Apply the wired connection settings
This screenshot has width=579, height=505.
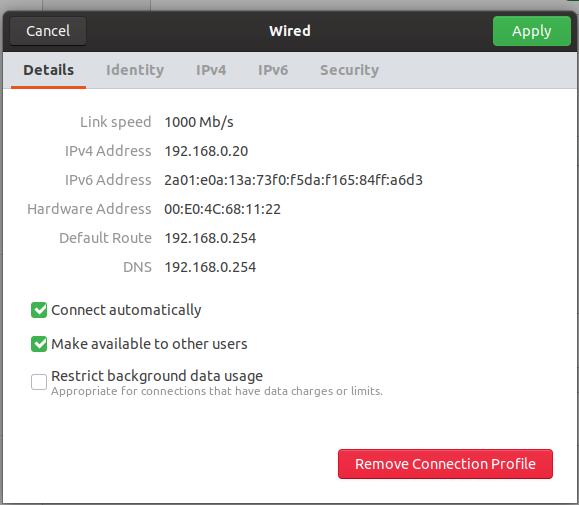point(531,31)
